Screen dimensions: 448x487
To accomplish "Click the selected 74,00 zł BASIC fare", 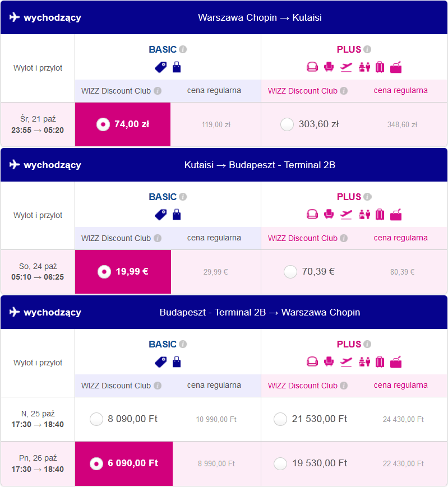I will (x=123, y=124).
